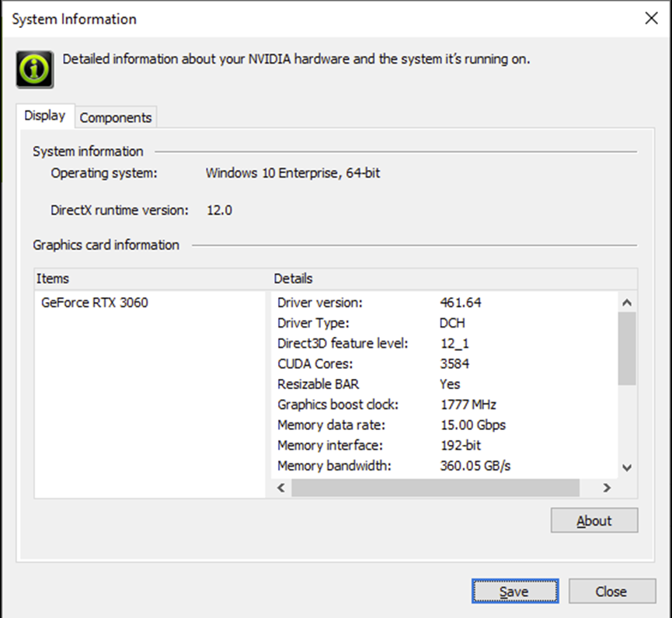
Task: Select the CUDA Cores row
Action: click(388, 363)
